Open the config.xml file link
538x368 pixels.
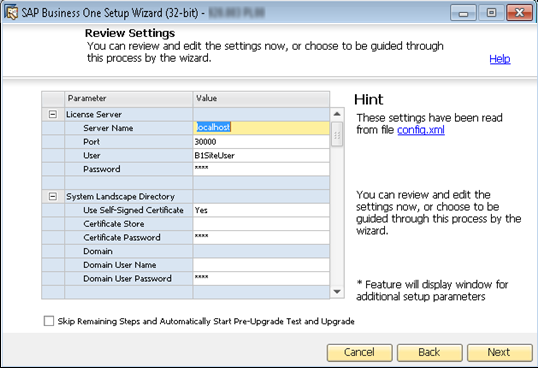[x=421, y=130]
